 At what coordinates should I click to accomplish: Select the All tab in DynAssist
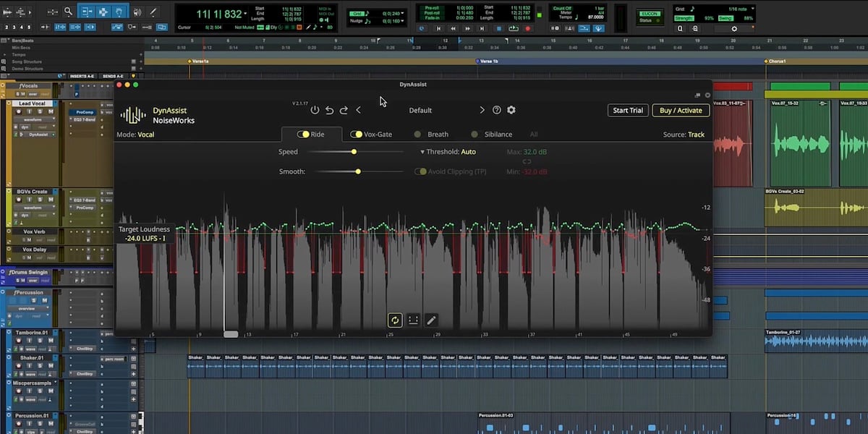[x=534, y=135]
